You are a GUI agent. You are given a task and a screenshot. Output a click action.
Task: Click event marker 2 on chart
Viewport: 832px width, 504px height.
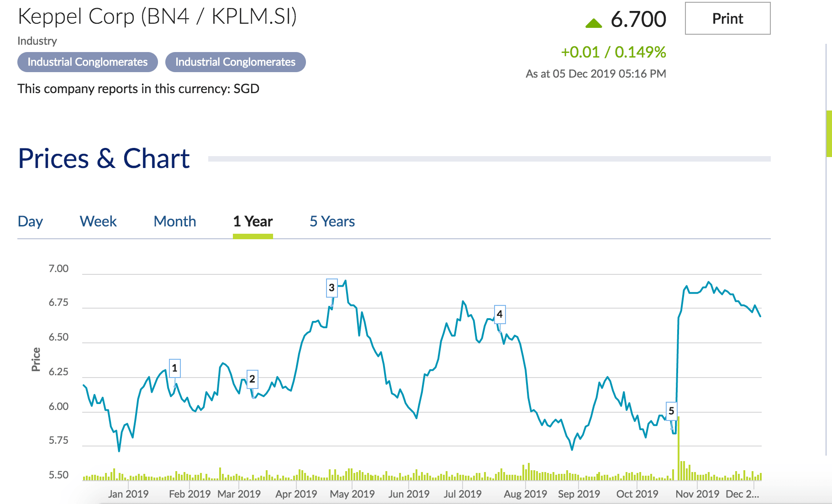tap(252, 379)
